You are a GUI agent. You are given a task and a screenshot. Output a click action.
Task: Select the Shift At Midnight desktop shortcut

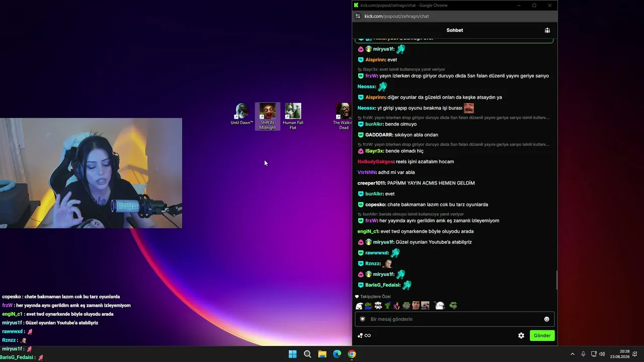click(x=268, y=117)
